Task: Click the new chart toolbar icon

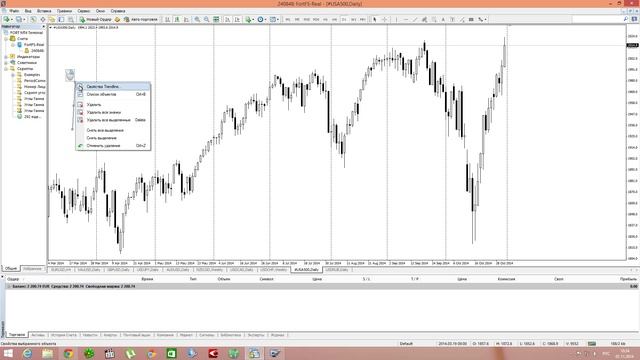Action: (x=7, y=19)
